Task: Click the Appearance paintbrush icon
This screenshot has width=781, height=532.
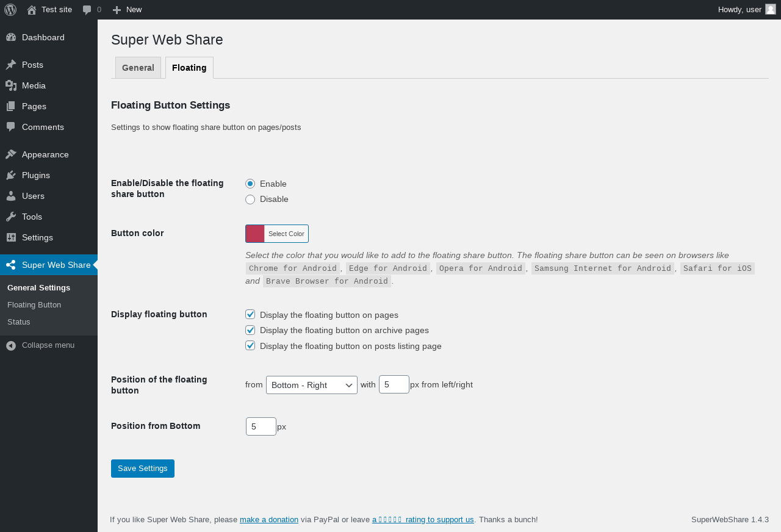Action: 11,154
